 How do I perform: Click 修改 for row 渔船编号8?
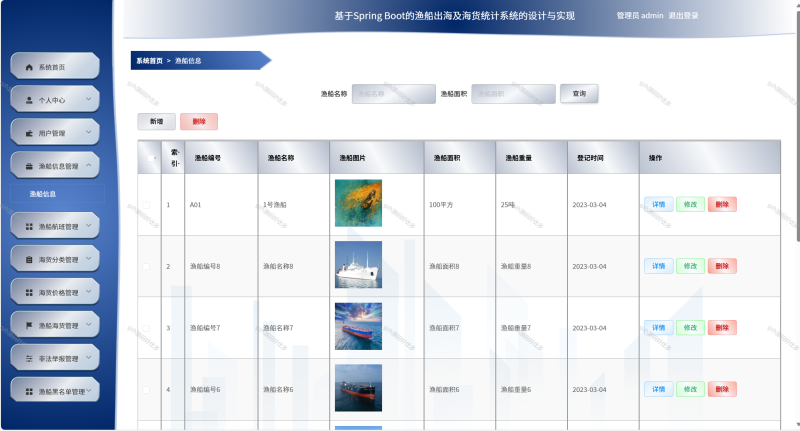pos(690,266)
